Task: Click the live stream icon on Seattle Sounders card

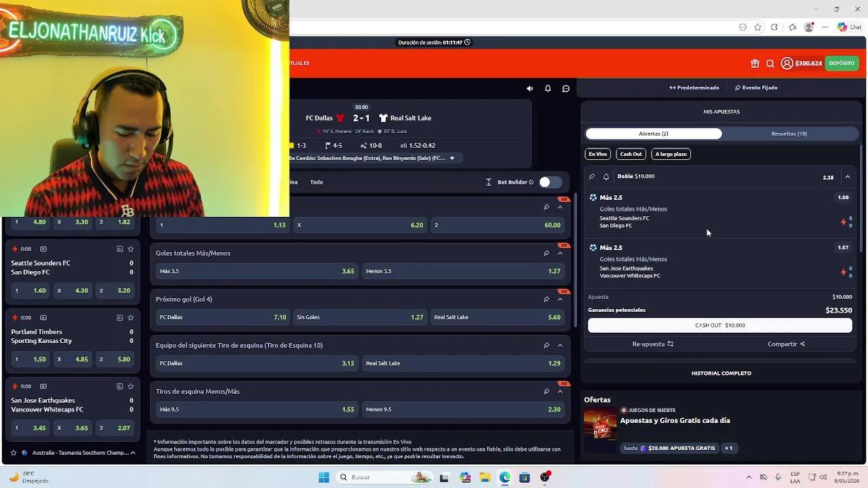Action: point(43,249)
